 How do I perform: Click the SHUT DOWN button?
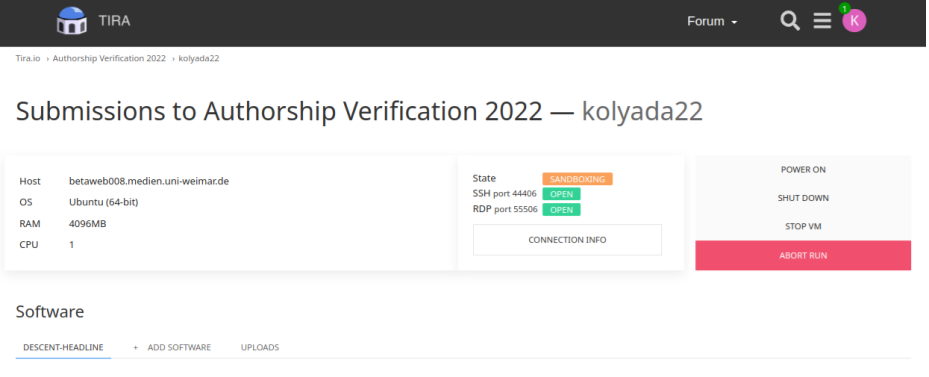[x=803, y=198]
